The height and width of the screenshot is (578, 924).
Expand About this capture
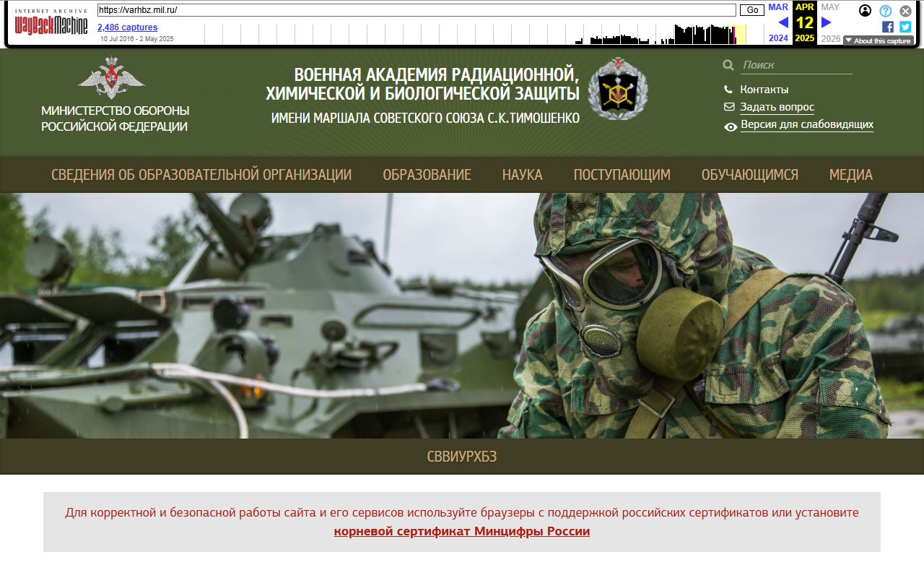[x=879, y=40]
